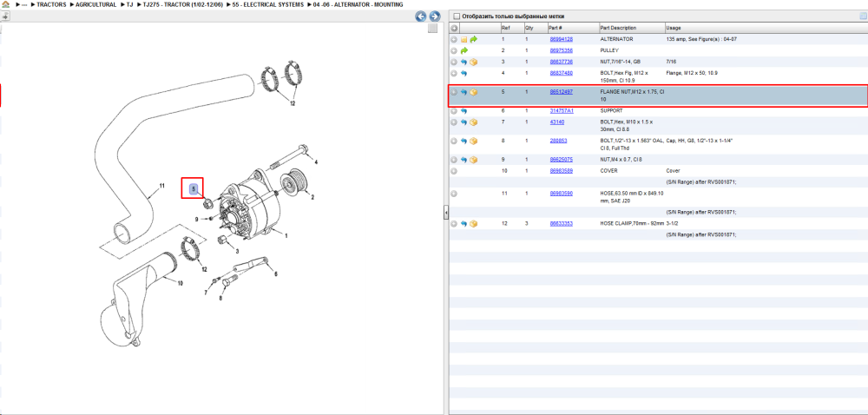The width and height of the screenshot is (868, 415).
Task: Select callout 2 next to the pulley
Action: [312, 197]
